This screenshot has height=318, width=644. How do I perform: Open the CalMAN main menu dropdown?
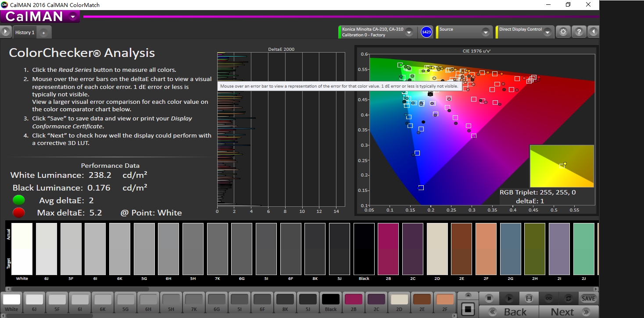[72, 17]
